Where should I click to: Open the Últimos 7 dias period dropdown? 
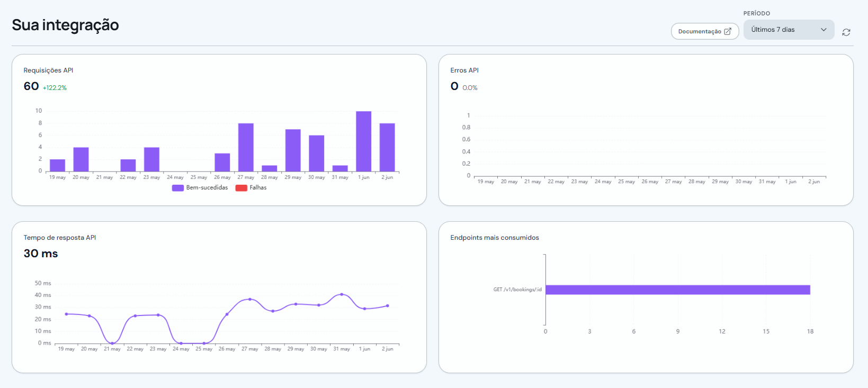[789, 30]
